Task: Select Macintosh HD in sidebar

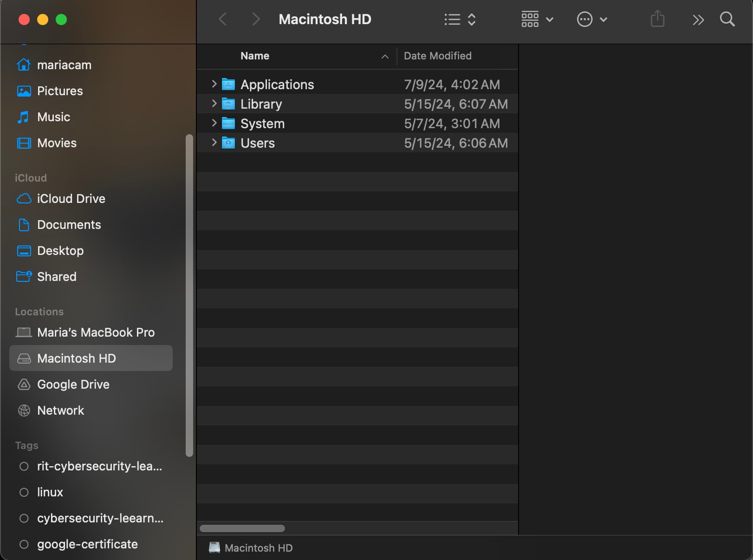Action: coord(91,358)
